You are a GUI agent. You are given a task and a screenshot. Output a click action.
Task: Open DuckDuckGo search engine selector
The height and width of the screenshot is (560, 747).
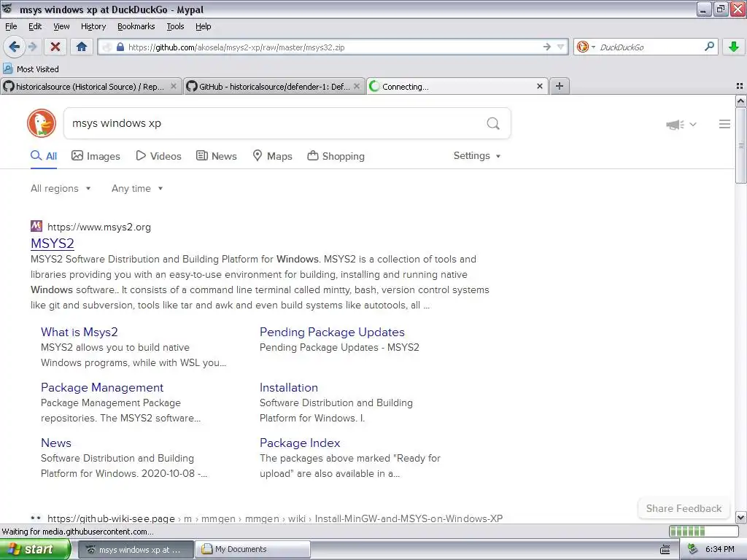(x=586, y=47)
